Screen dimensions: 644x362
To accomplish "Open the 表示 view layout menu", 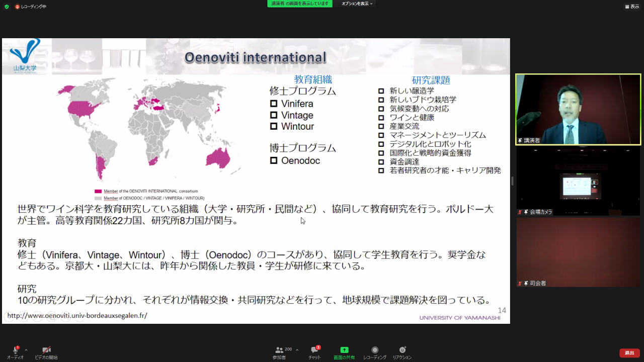I will (x=631, y=7).
